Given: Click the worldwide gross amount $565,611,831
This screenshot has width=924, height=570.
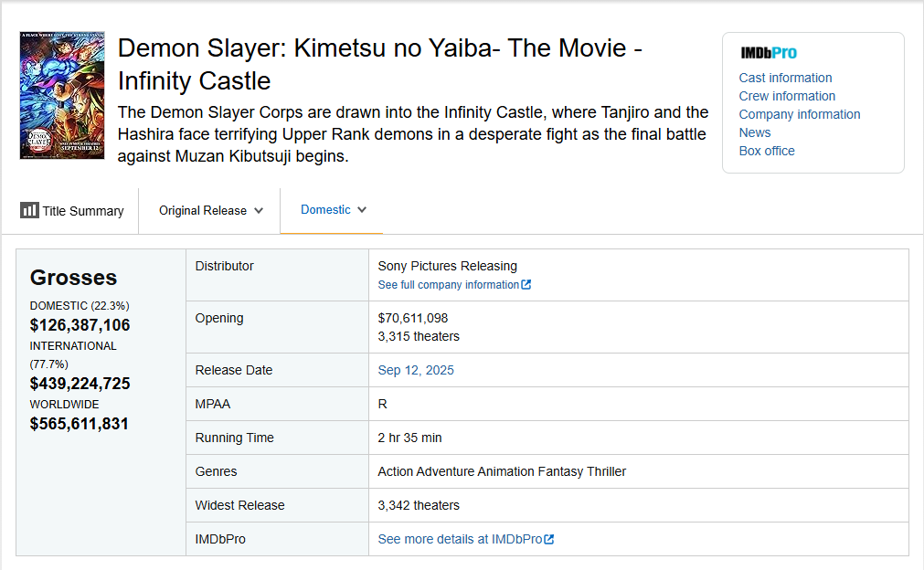Looking at the screenshot, I should pos(80,424).
